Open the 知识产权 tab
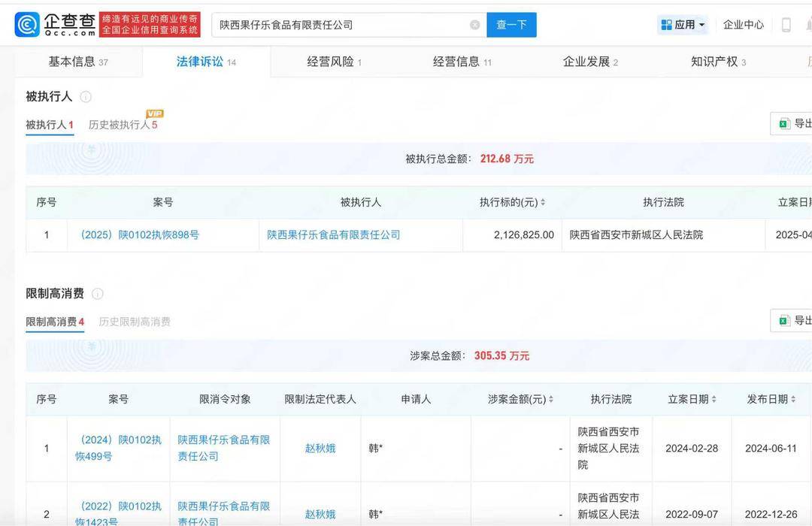 (x=718, y=62)
